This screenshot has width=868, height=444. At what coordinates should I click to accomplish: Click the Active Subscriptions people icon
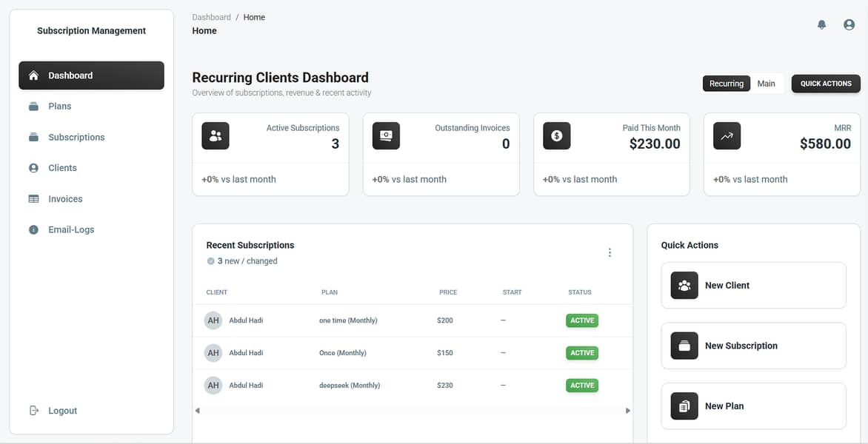[x=215, y=135]
